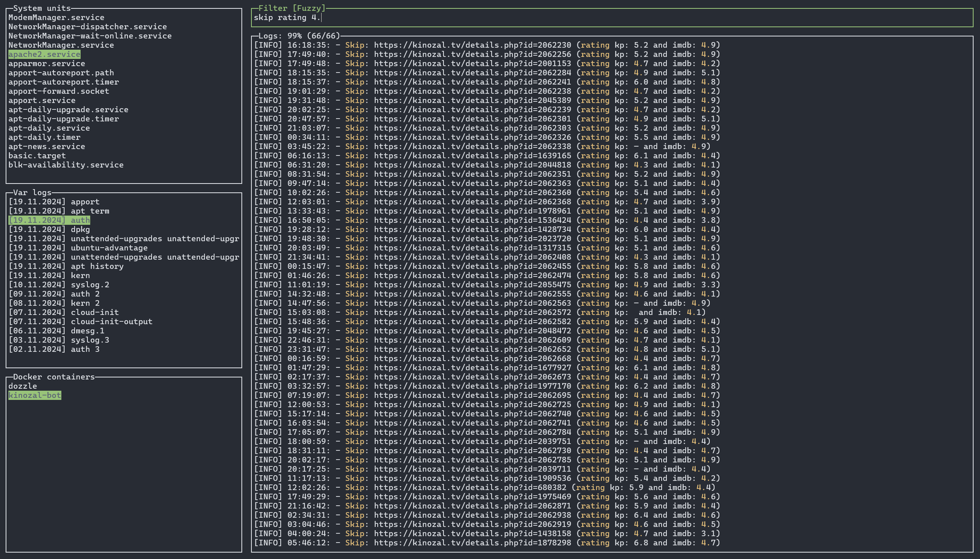Select basic.target unit
This screenshot has height=559, width=980.
click(x=37, y=155)
